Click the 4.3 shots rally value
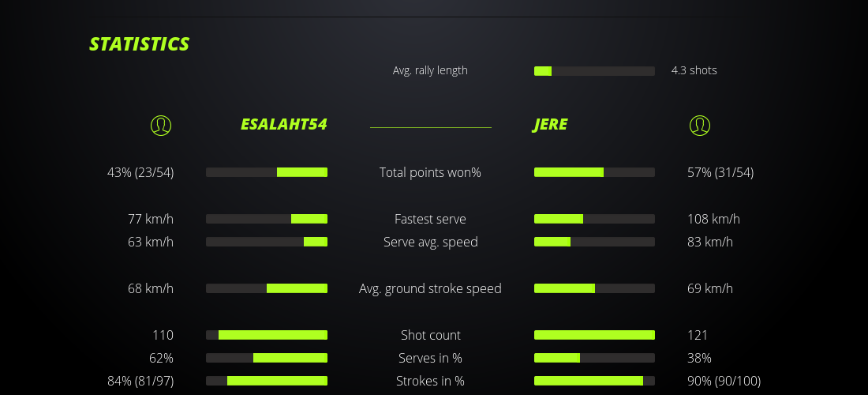This screenshot has width=868, height=395. 694,70
